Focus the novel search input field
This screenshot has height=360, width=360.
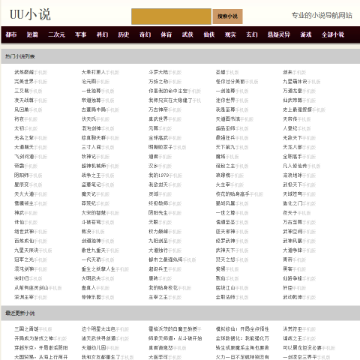click(171, 16)
